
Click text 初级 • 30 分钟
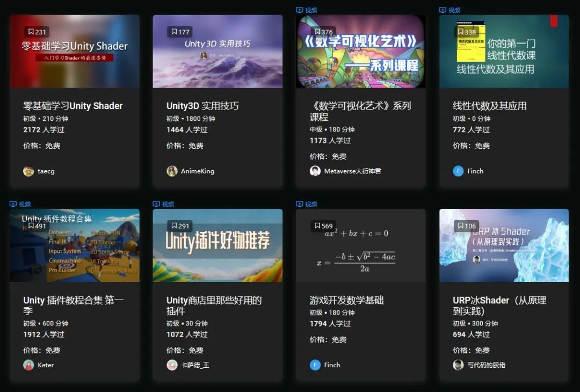187,324
